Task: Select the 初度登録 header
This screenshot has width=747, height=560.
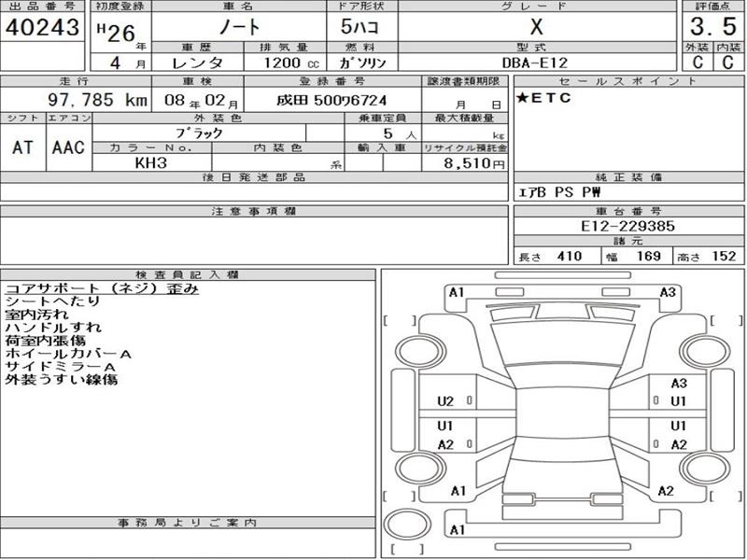Action: tap(120, 7)
